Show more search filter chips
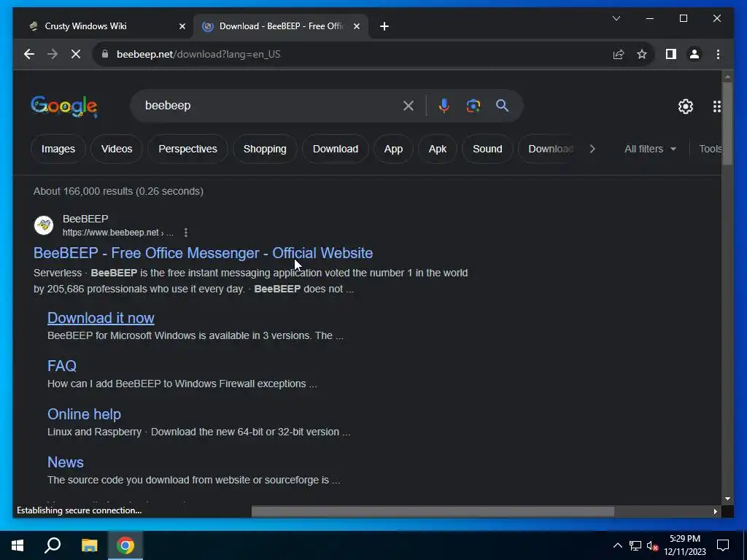Viewport: 747px width, 560px height. (592, 149)
